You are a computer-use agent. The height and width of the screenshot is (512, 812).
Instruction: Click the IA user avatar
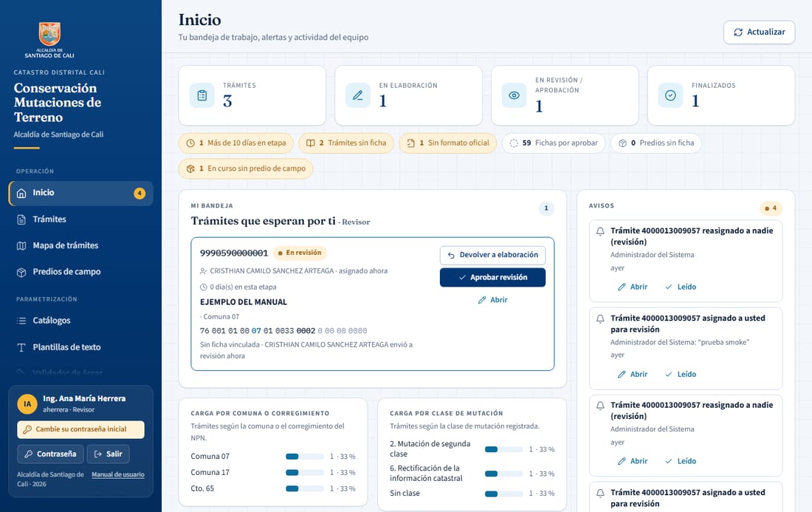[x=27, y=403]
